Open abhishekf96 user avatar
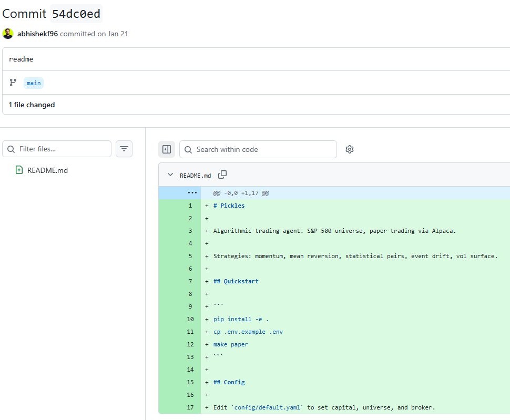 tap(8, 34)
